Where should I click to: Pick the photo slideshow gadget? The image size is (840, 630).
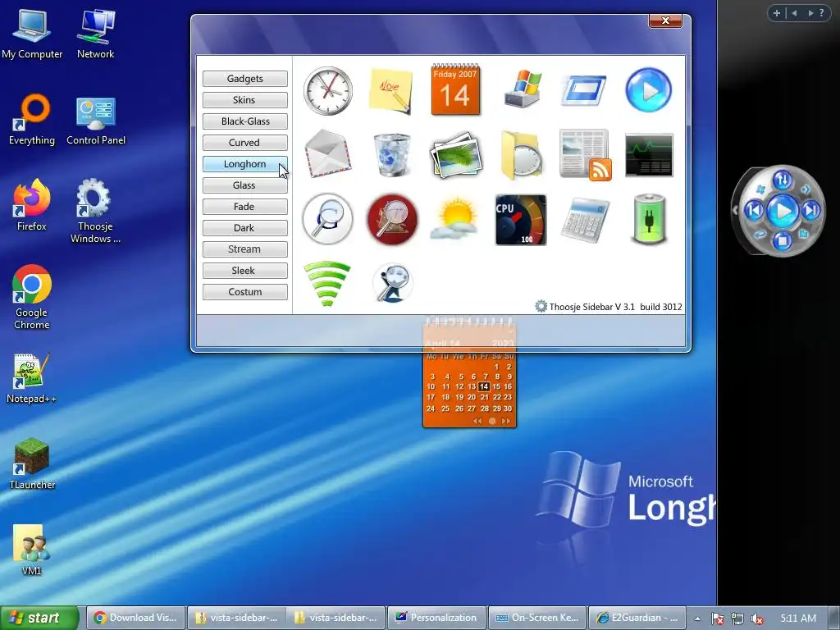456,155
